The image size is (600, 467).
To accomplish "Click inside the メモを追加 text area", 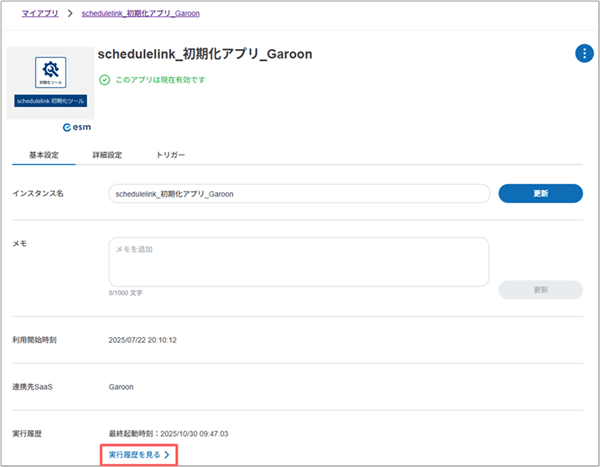I will point(298,261).
